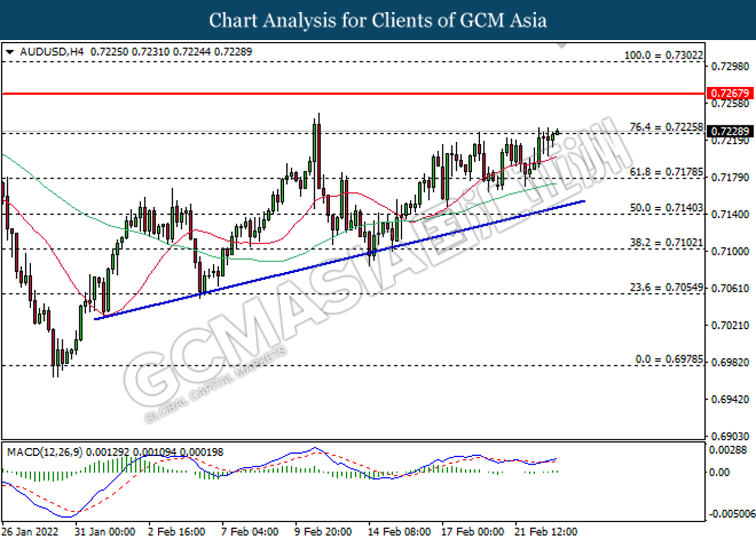Click the 0.71000 price axis value
This screenshot has height=540, width=756.
(730, 251)
